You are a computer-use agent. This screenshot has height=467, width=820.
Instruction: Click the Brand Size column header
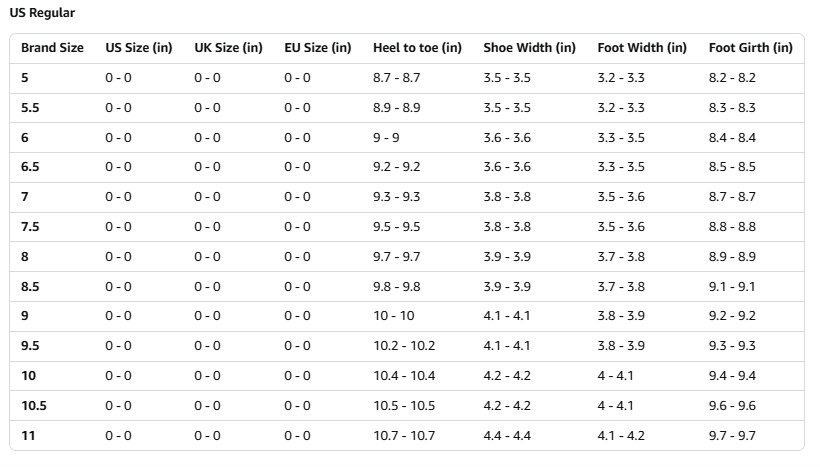click(x=52, y=48)
